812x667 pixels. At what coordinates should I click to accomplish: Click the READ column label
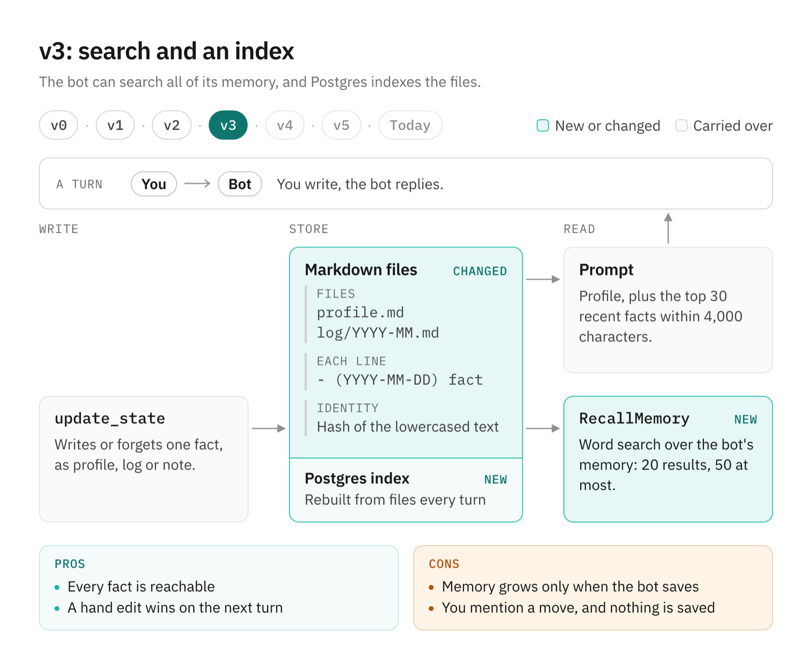[579, 229]
